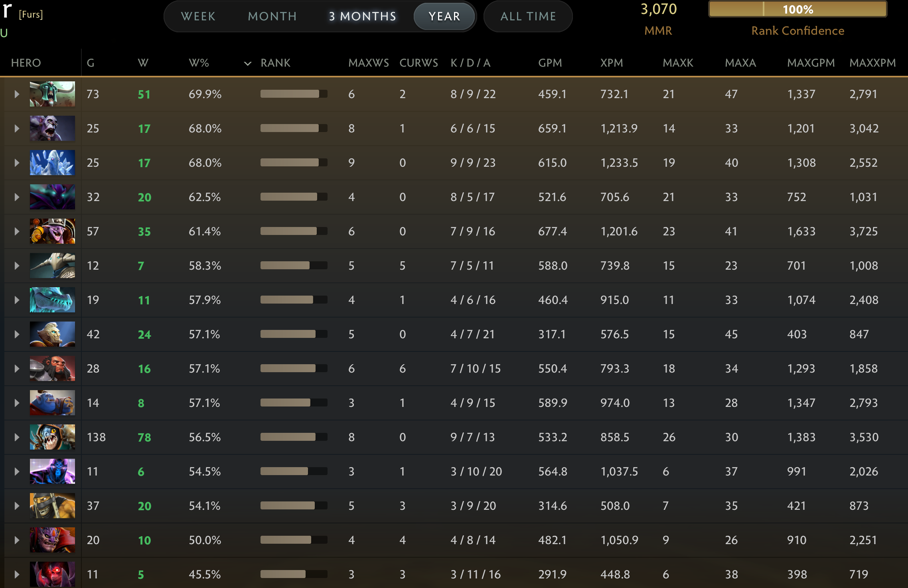Expand the row with 138 games played
The width and height of the screenshot is (908, 588).
(x=17, y=437)
